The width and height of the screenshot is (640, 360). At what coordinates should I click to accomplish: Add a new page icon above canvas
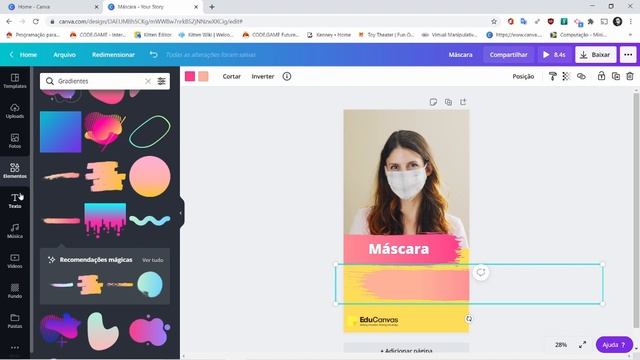coord(463,102)
